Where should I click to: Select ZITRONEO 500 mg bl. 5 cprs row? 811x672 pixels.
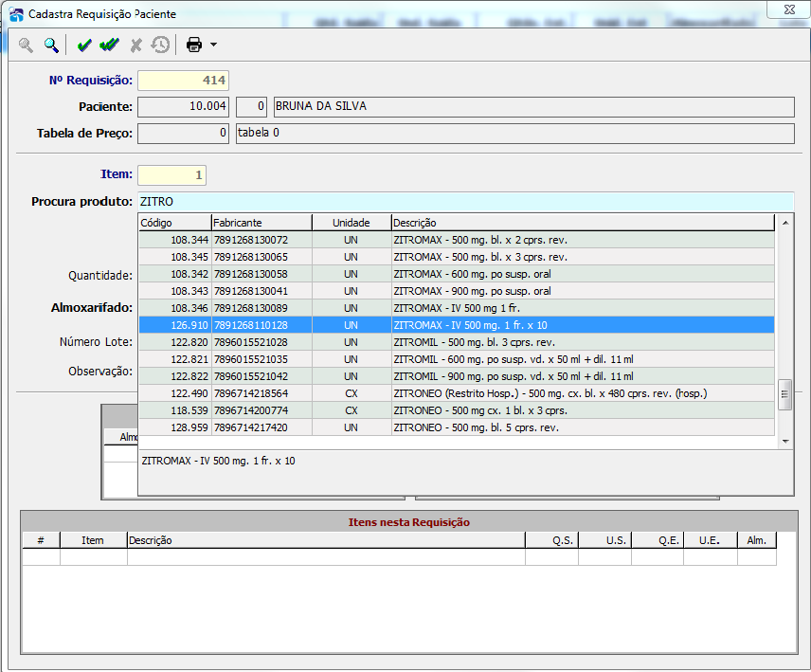pyautogui.click(x=457, y=427)
